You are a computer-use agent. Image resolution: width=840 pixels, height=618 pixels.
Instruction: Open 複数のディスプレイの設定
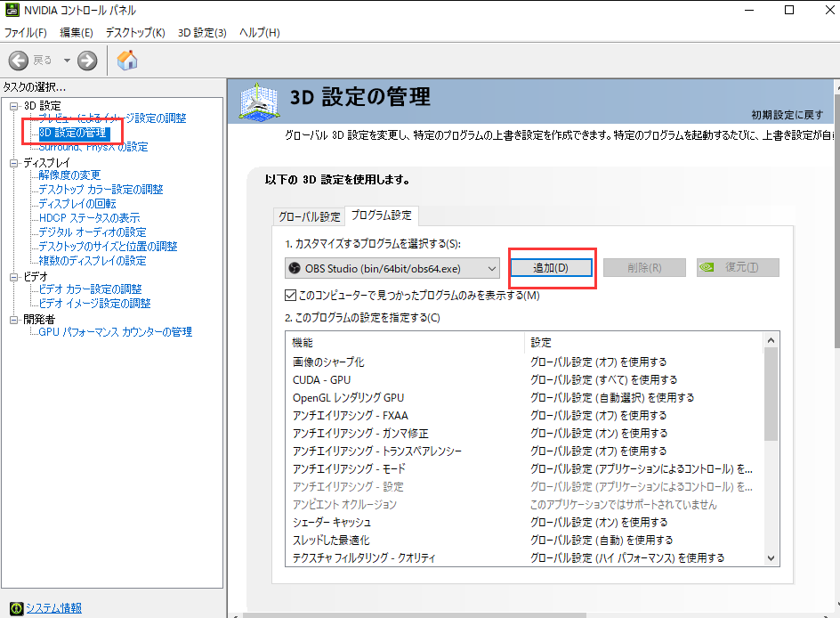pos(93,261)
